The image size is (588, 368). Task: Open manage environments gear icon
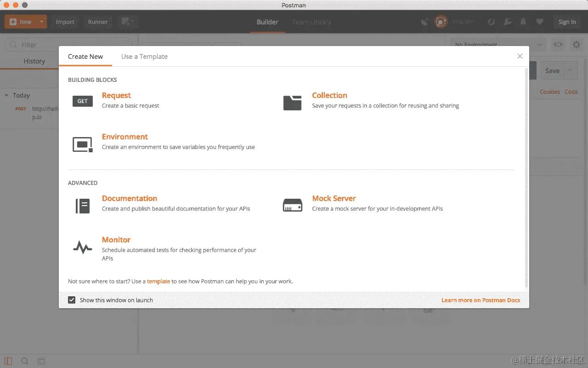pos(576,45)
